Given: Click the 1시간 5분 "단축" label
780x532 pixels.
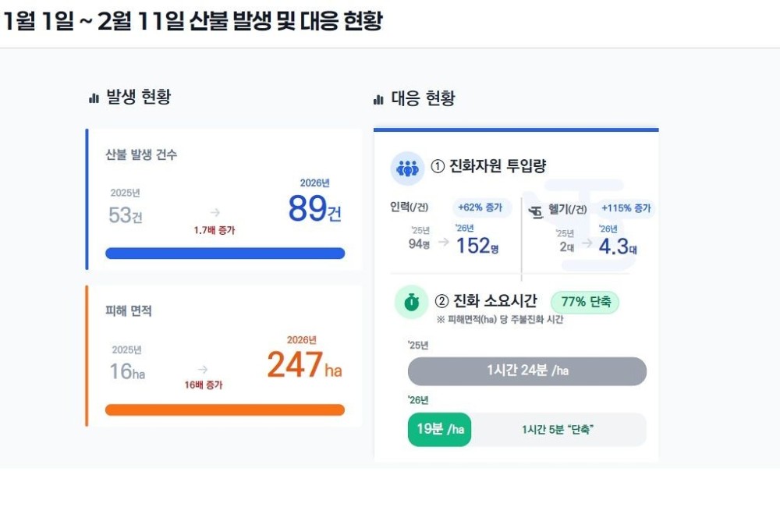Looking at the screenshot, I should point(557,429).
